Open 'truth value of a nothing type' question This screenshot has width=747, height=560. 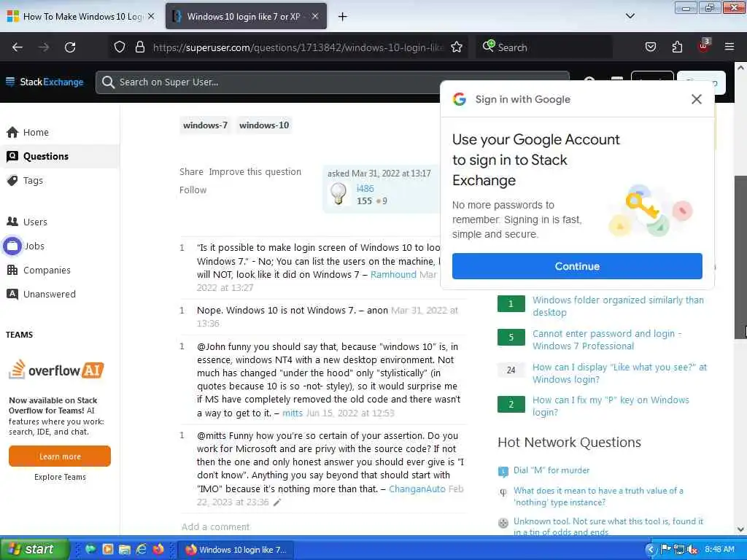[598, 496]
